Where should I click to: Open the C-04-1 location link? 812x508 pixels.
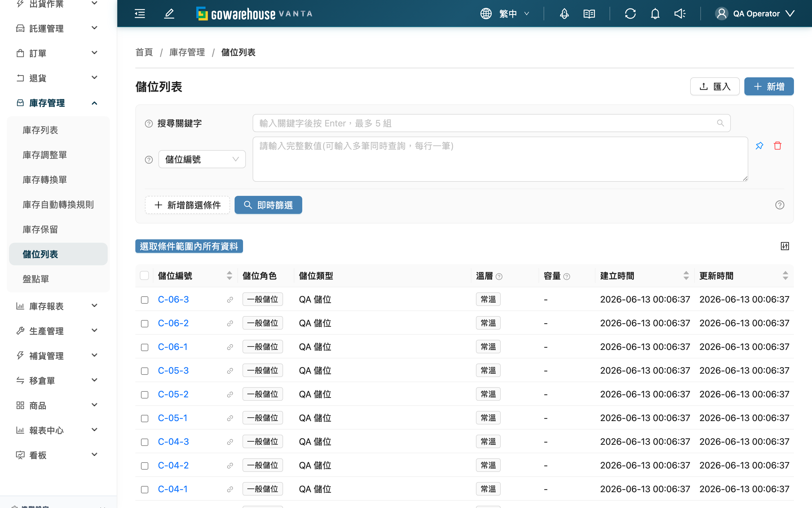pyautogui.click(x=173, y=489)
